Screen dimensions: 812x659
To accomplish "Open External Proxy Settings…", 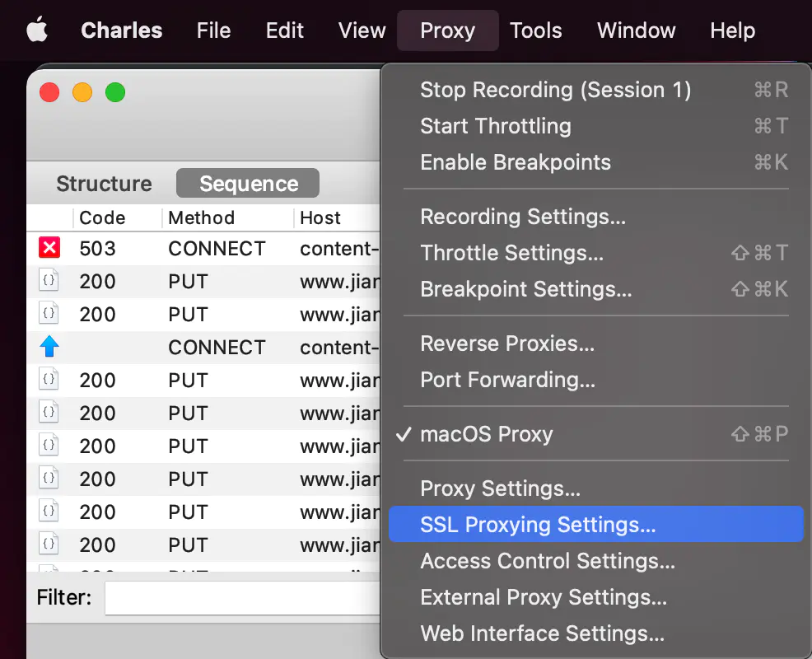I will pos(596,597).
